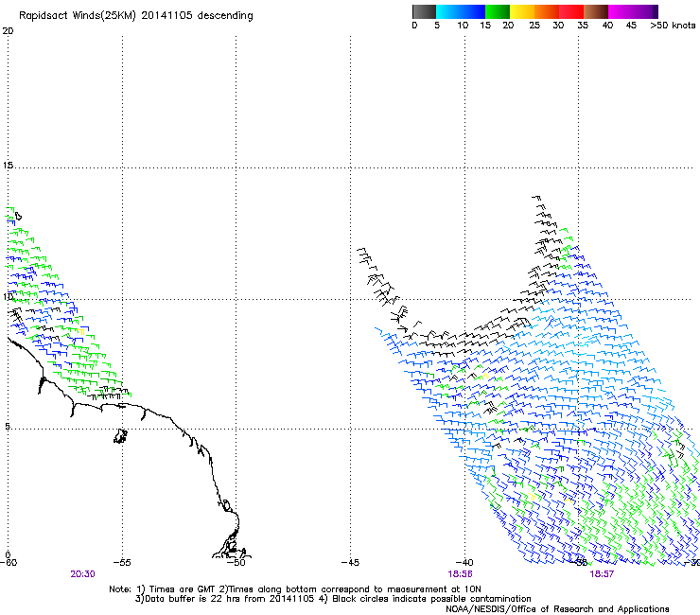Screen dimensions: 700x615
Task: Click the gray 0-5 knots color segment
Action: pos(424,11)
